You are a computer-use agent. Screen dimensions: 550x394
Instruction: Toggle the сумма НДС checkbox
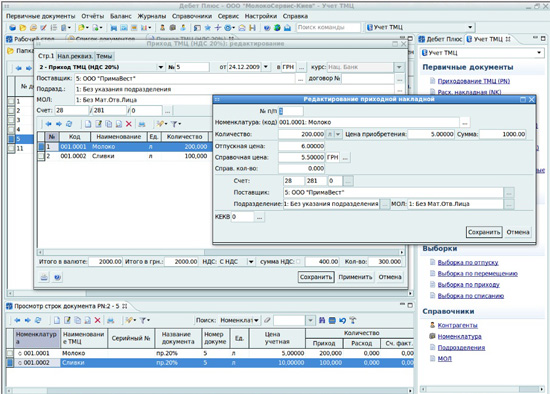point(298,261)
